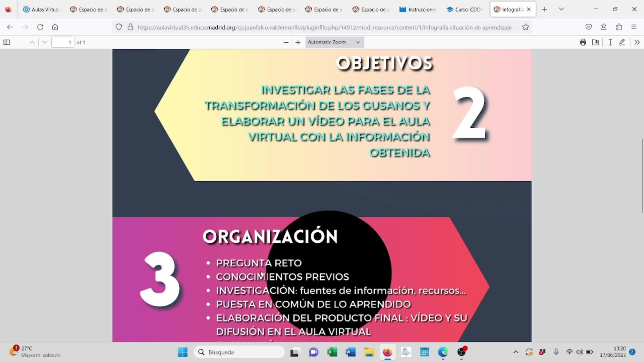Toggle microphone icon in system tray

556,352
